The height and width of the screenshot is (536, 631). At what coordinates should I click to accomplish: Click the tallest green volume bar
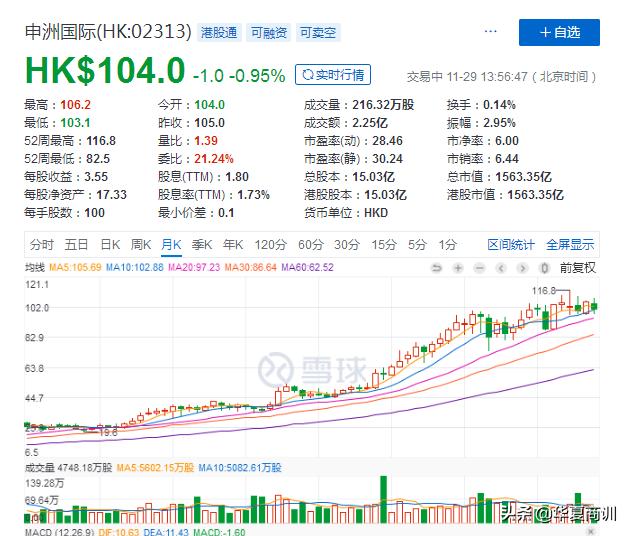pyautogui.click(x=384, y=499)
